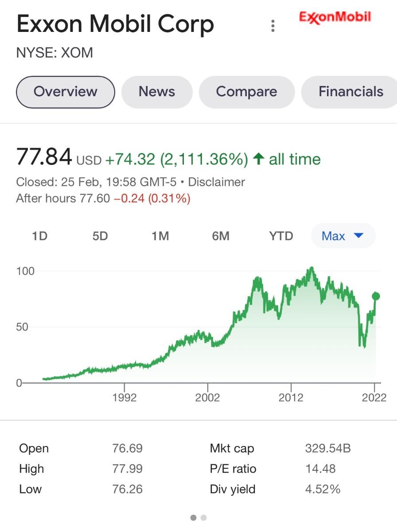Click the 2012 marker on chart axis

(291, 397)
